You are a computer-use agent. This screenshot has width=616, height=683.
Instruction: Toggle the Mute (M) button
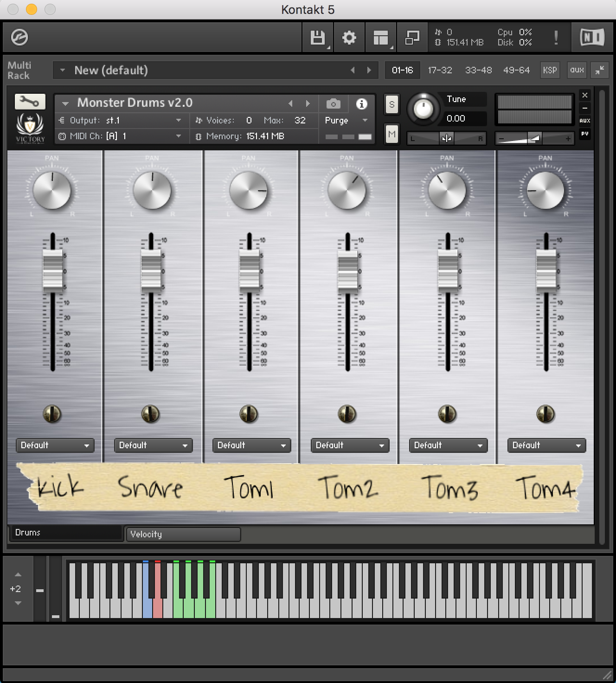coord(392,135)
